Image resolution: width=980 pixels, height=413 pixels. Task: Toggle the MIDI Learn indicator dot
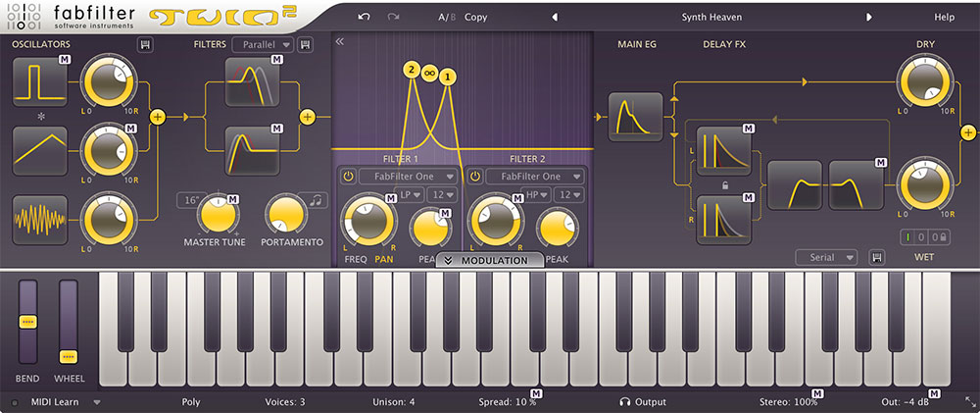pyautogui.click(x=15, y=402)
